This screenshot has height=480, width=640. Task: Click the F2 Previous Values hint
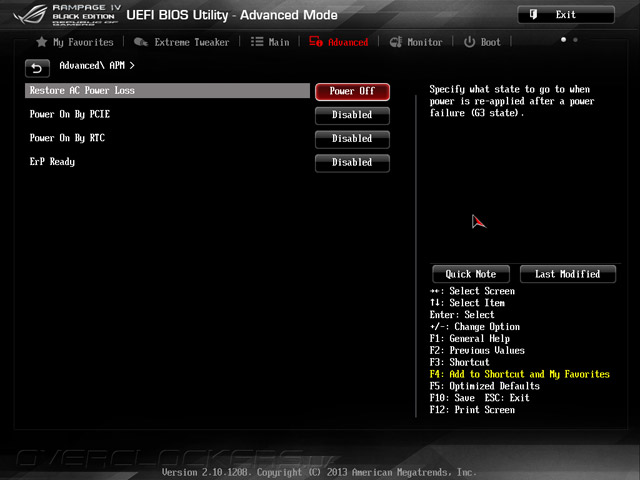(x=477, y=351)
